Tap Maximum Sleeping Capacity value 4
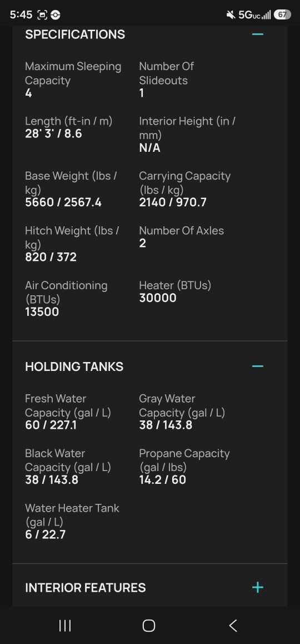Viewport: 300px width, 644px height. (28, 93)
